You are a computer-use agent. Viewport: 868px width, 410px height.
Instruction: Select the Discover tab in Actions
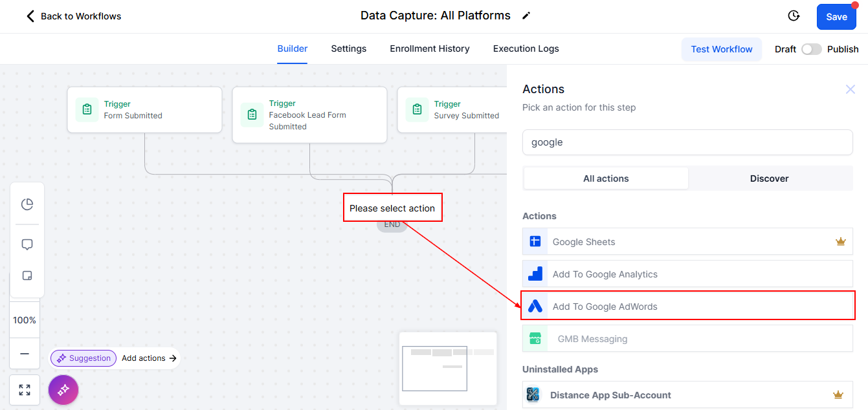pyautogui.click(x=769, y=178)
